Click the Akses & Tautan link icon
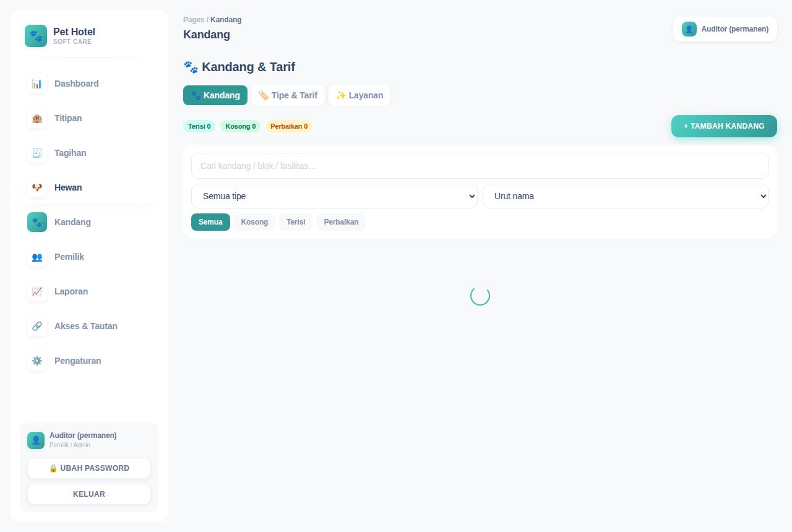Screen dimensions: 792x532 coord(37,326)
